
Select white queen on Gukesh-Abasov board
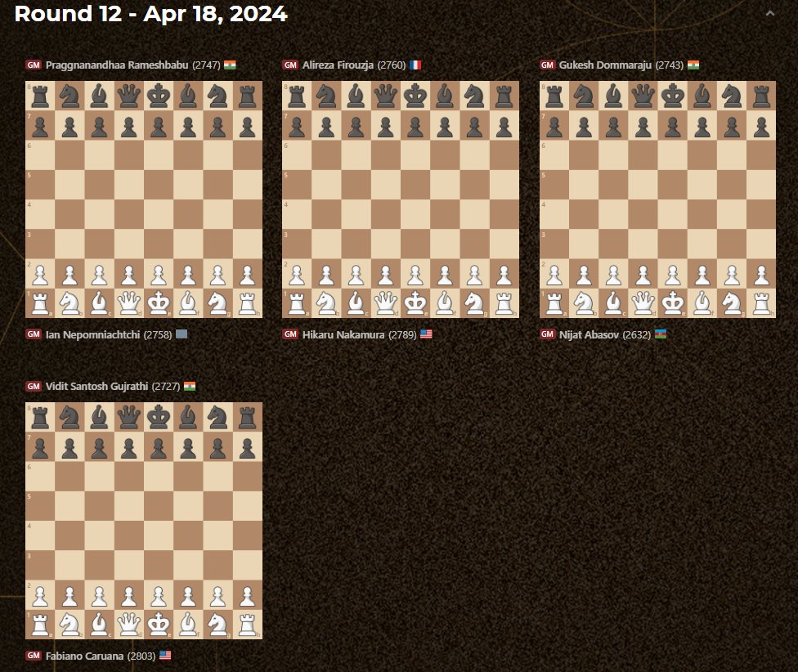click(x=643, y=303)
